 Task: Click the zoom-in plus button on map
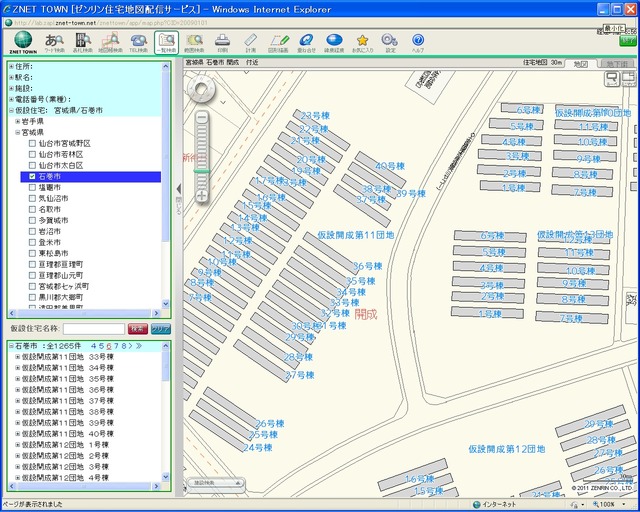click(202, 196)
